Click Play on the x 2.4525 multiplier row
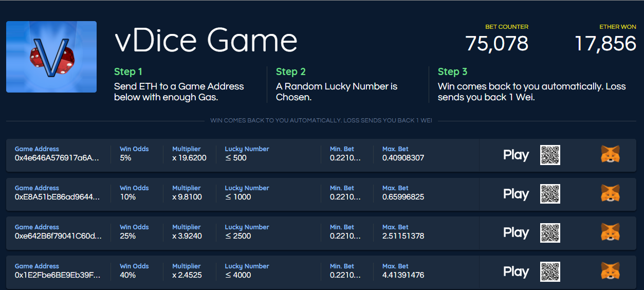 (x=516, y=272)
